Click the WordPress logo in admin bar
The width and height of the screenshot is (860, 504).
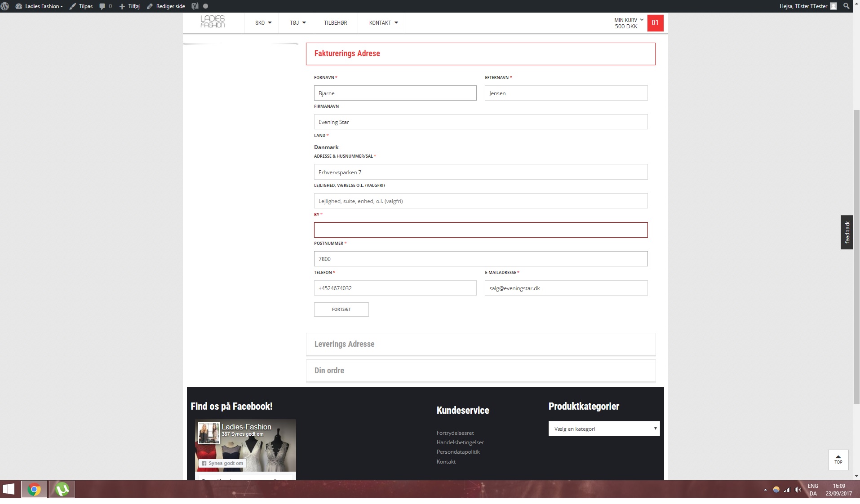(x=5, y=6)
